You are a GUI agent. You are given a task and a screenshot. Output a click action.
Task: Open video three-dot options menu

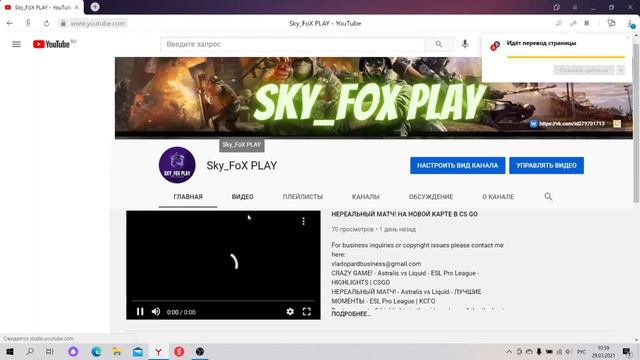pos(303,221)
